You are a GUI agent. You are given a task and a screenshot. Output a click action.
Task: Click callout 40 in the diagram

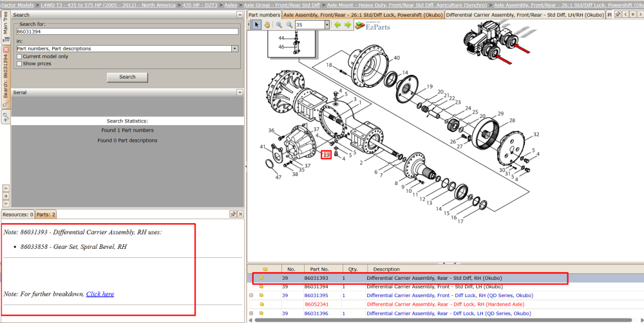click(x=396, y=58)
